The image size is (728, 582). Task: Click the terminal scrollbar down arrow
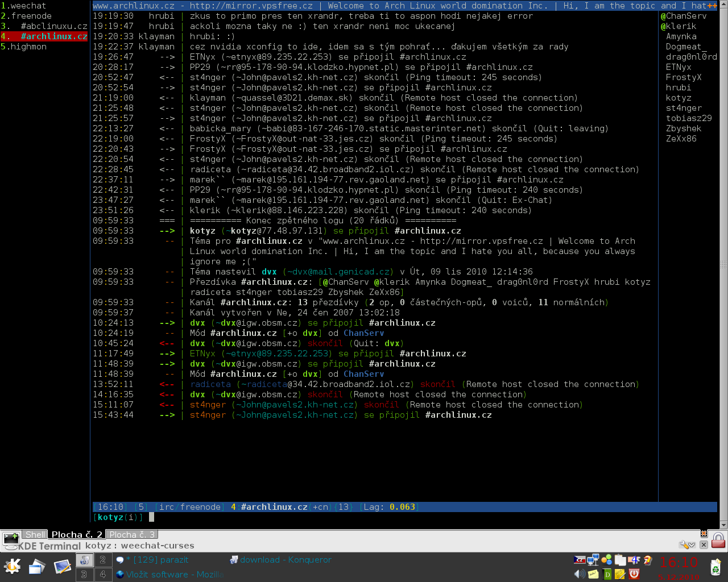(723, 525)
